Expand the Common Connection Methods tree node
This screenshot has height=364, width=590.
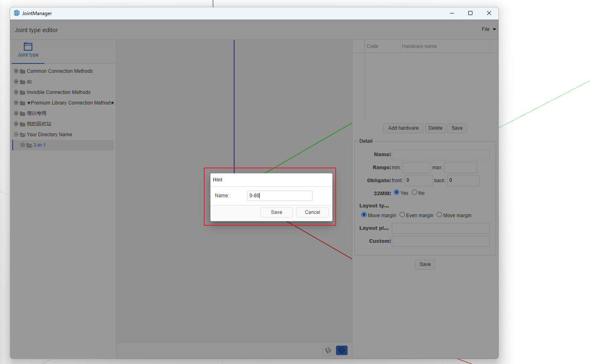(x=16, y=71)
